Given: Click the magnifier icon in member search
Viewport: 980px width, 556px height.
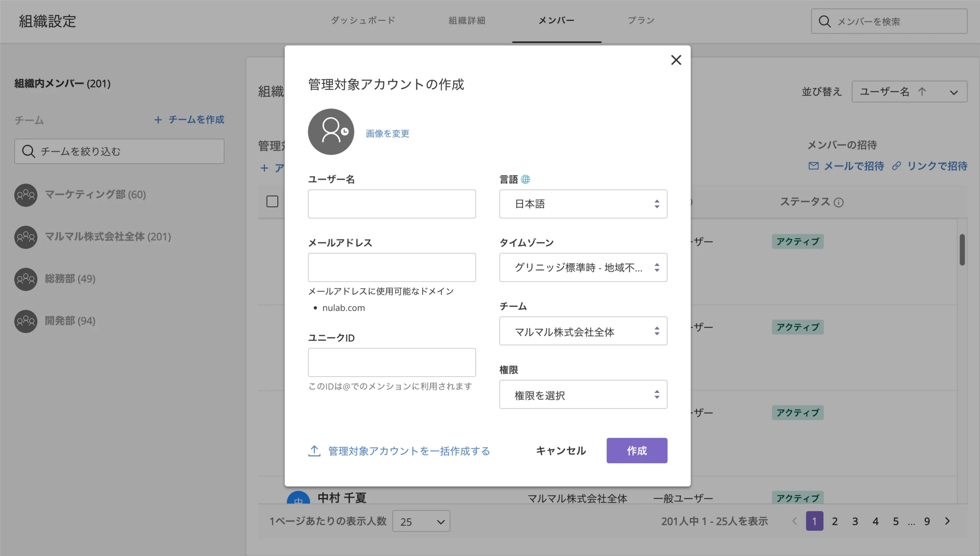Looking at the screenshot, I should coord(825,21).
